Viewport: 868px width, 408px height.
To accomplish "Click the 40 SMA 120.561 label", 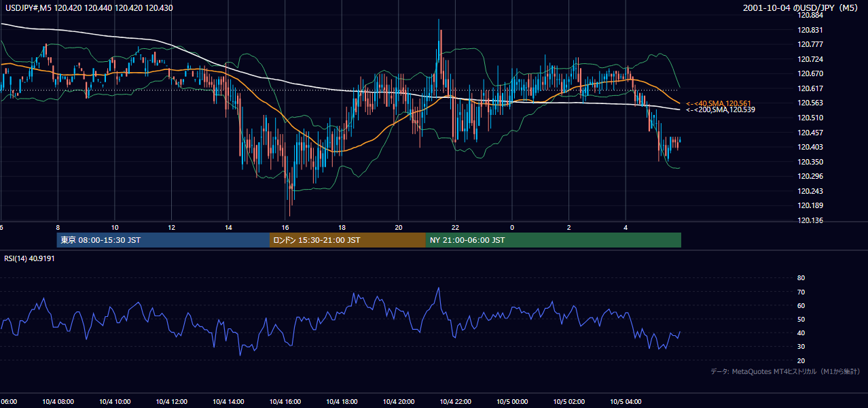I will 719,103.
